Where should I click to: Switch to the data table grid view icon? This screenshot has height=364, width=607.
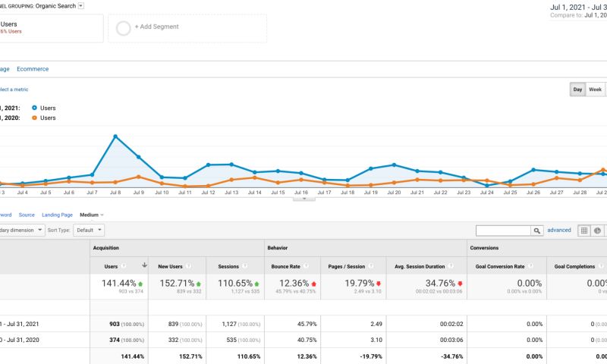(x=584, y=231)
